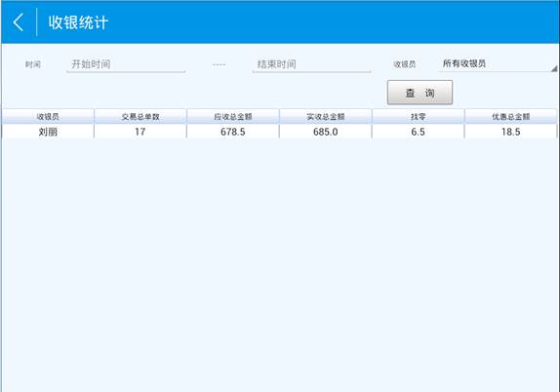Image resolution: width=560 pixels, height=392 pixels.
Task: Click the transaction count 17 cell
Action: [x=140, y=132]
